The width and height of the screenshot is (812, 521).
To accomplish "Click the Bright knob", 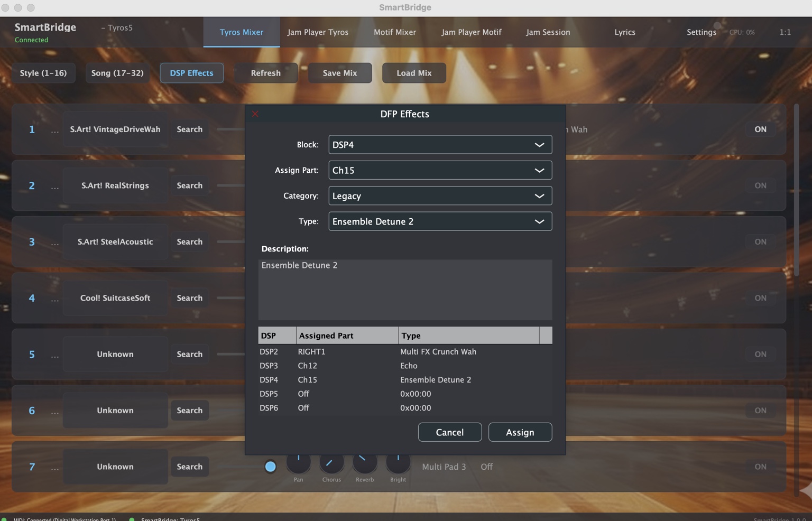I will 398,464.
